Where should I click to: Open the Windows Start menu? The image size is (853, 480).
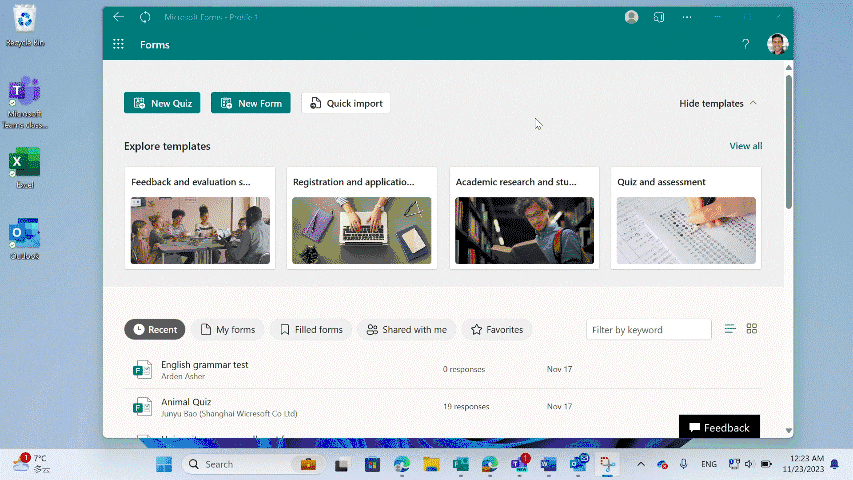point(164,464)
